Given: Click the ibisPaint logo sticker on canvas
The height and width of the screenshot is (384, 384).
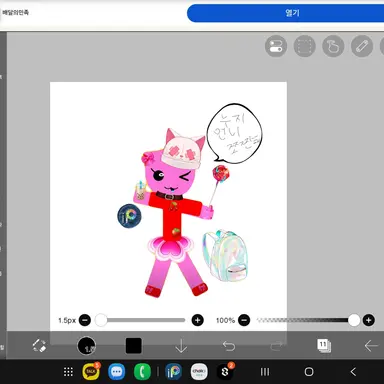Looking at the screenshot, I should click(x=129, y=216).
